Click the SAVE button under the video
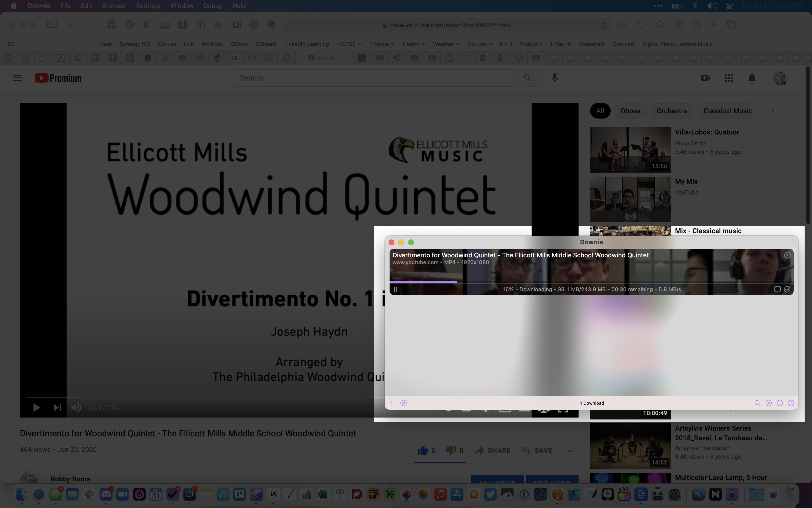The width and height of the screenshot is (812, 508). click(x=536, y=450)
